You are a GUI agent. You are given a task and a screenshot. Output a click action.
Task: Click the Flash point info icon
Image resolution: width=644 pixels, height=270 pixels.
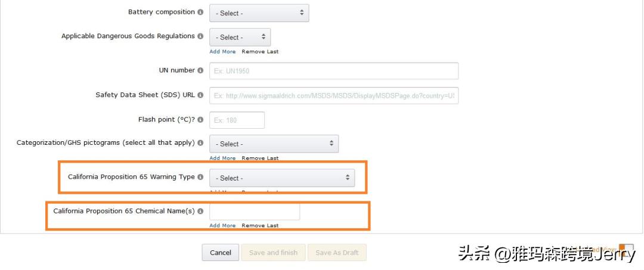[200, 120]
